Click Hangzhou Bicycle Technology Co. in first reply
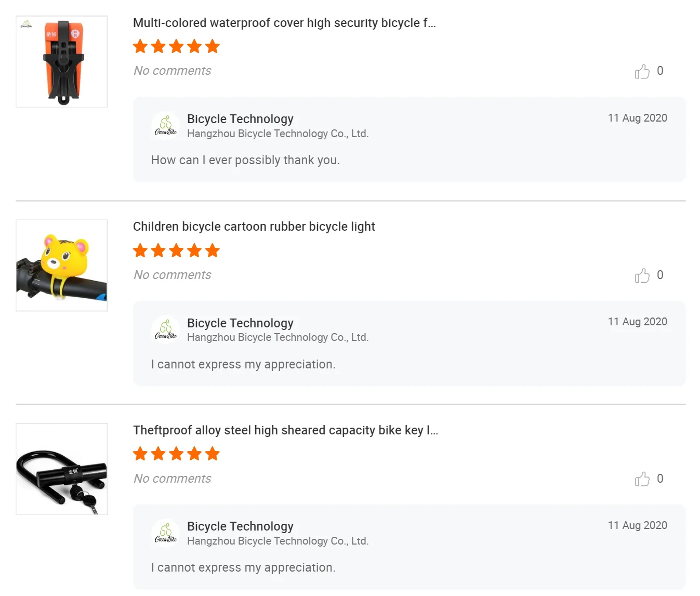The height and width of the screenshot is (596, 700). tap(278, 134)
